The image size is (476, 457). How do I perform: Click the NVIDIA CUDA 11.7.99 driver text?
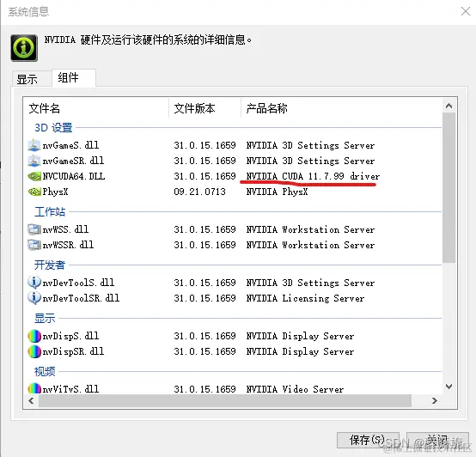(313, 176)
